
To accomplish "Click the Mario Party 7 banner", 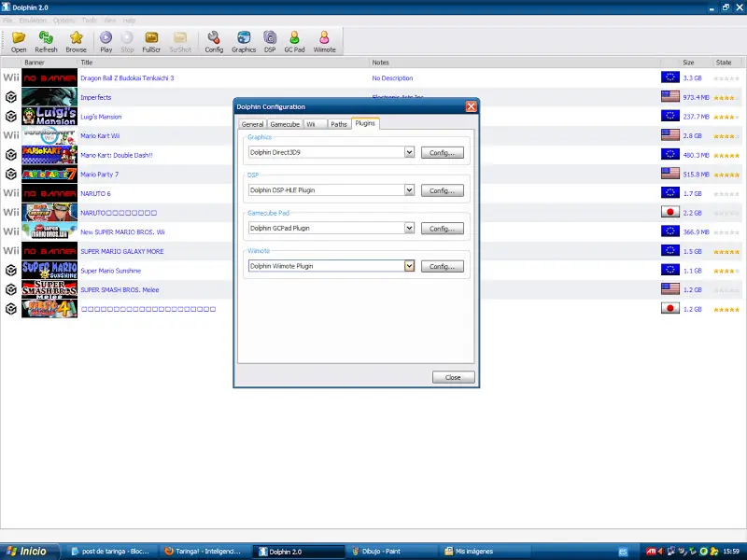I will (x=49, y=174).
